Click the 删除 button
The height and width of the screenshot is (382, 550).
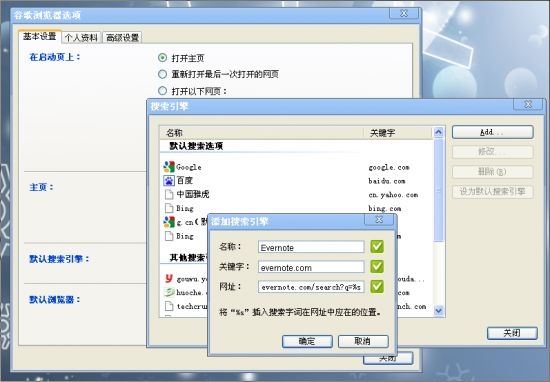click(x=492, y=172)
